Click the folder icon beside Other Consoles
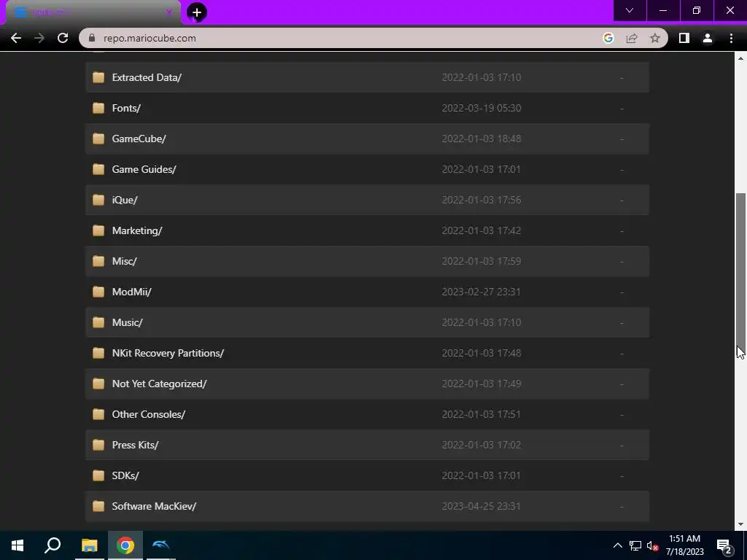 (x=98, y=414)
